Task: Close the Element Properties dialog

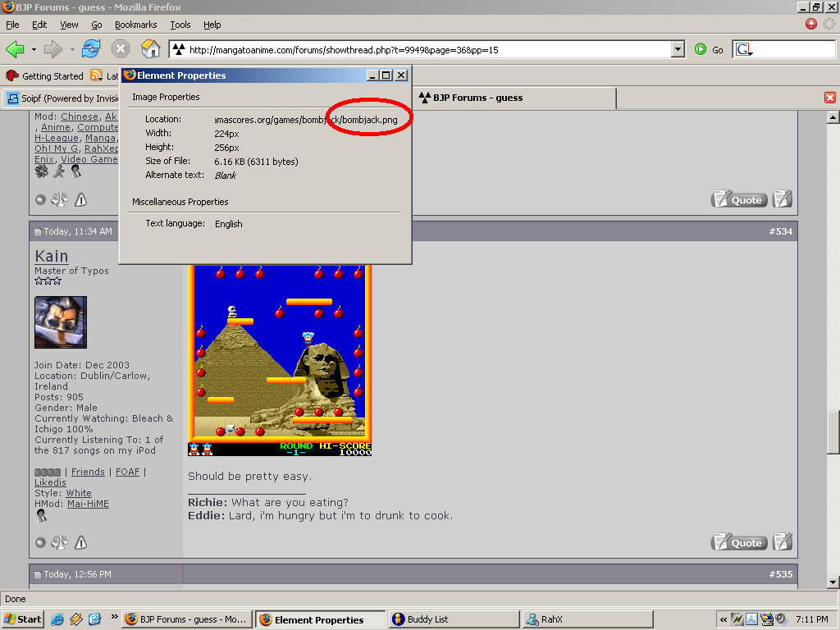Action: tap(400, 75)
